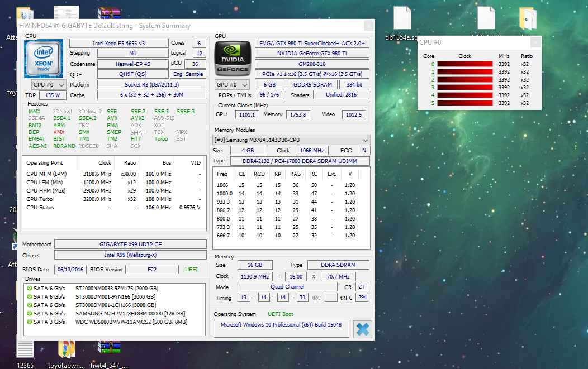Click the BIOS version F22 field
This screenshot has width=588, height=369.
152,269
